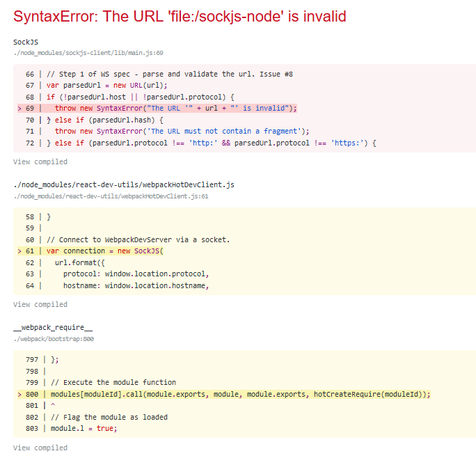Screen dimensions: 476x458
Task: Click the SyntaxError title heading
Action: 180,17
